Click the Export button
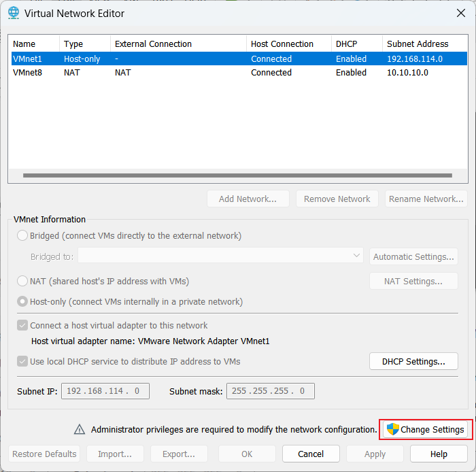476x472 pixels. point(179,454)
